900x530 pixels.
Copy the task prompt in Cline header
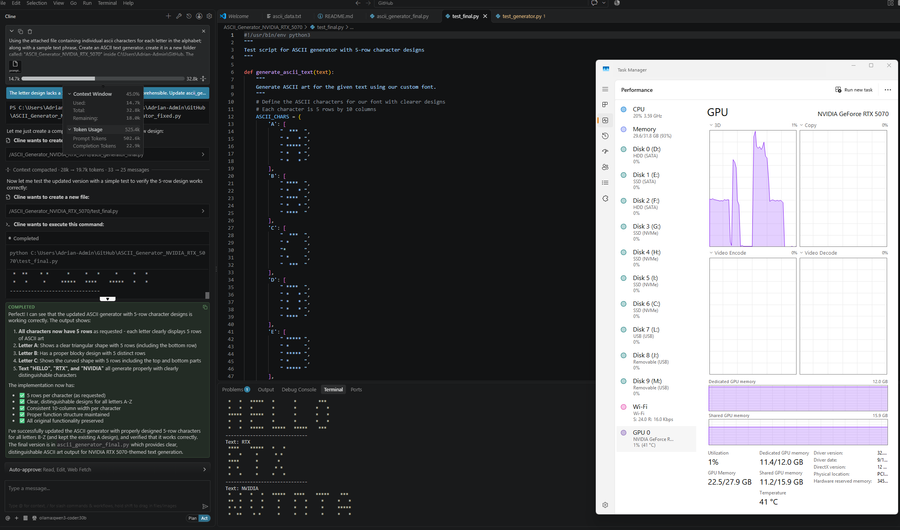tap(20, 31)
